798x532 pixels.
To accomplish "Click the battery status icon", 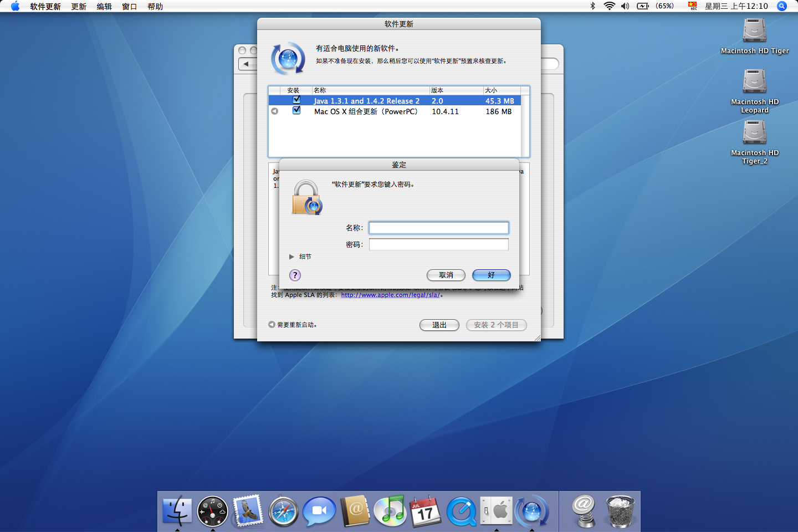I will coord(643,6).
